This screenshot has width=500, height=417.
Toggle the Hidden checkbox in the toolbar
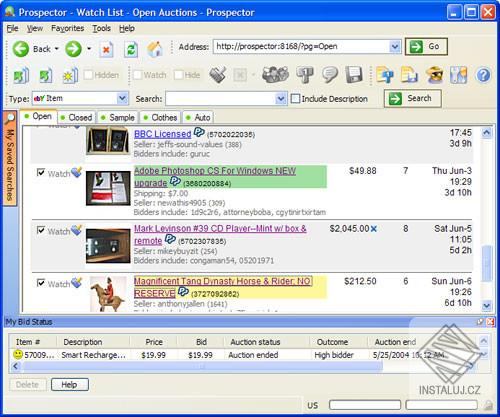point(88,75)
